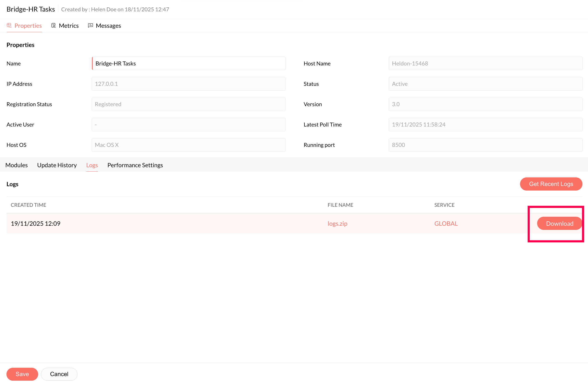Switch to Performance Settings sub-tab
588x383 pixels.
point(135,165)
